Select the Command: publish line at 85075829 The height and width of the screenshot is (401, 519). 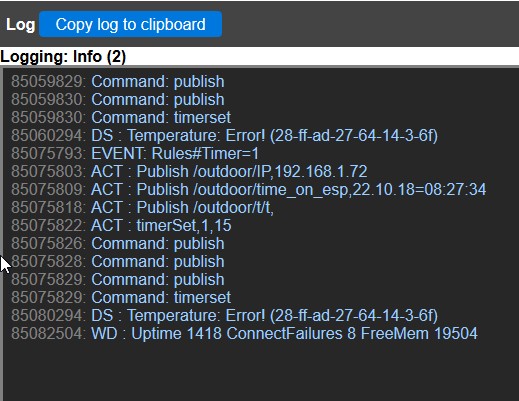click(118, 279)
